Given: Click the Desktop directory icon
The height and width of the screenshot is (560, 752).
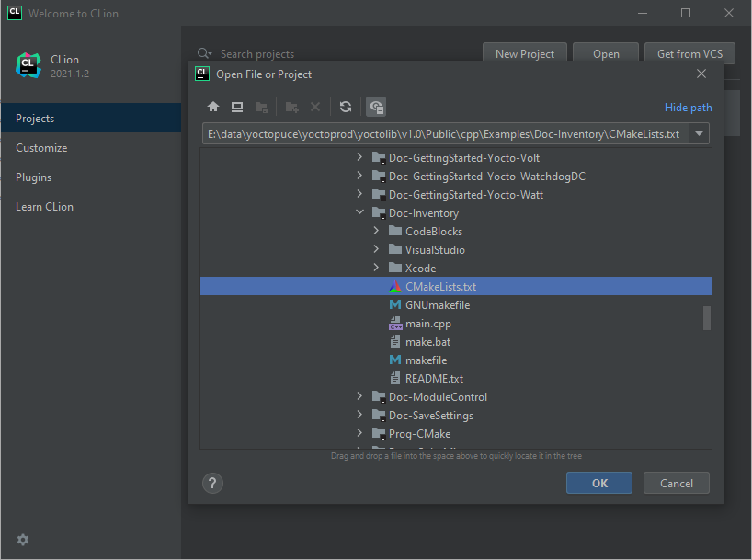Looking at the screenshot, I should (237, 107).
